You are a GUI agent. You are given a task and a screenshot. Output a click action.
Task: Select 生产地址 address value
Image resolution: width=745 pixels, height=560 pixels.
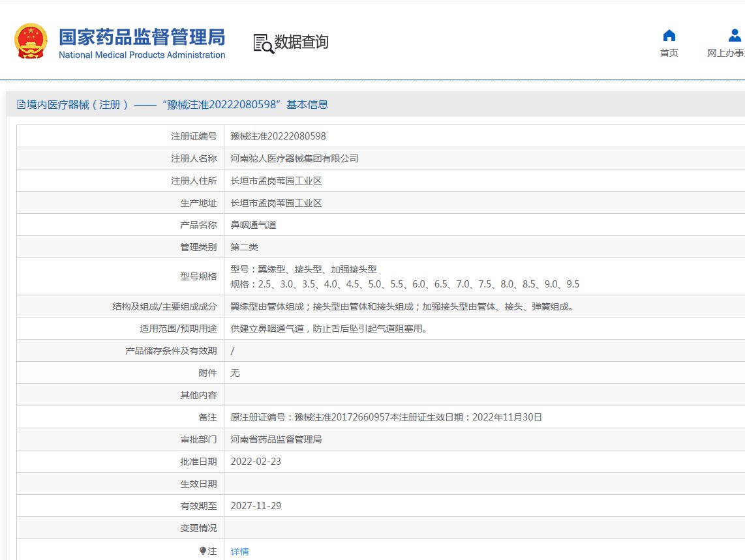click(276, 203)
